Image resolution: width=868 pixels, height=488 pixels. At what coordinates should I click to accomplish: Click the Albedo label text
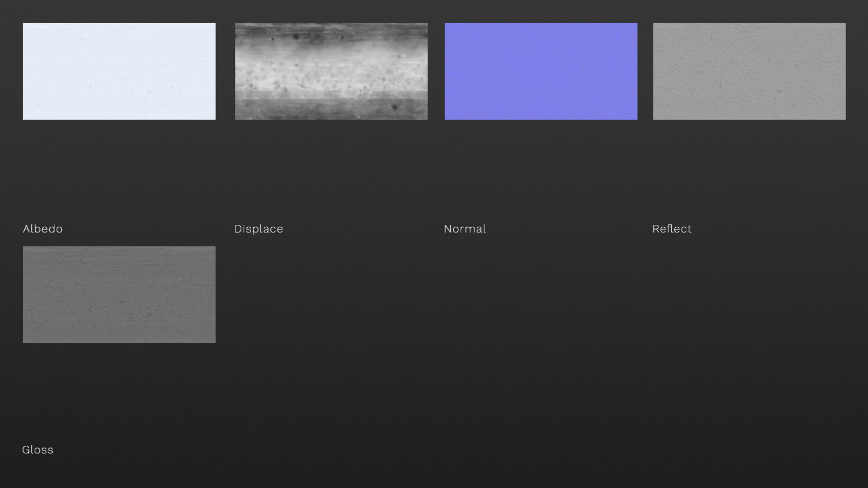[43, 229]
